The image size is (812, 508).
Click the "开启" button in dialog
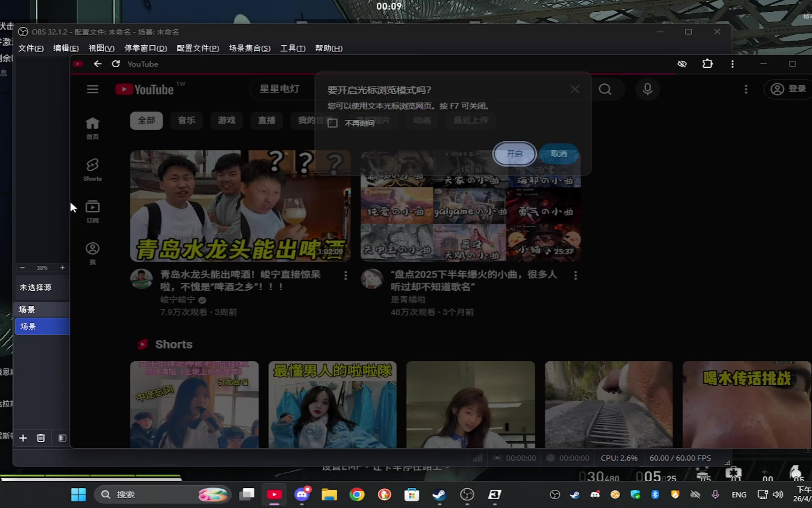[x=515, y=154]
